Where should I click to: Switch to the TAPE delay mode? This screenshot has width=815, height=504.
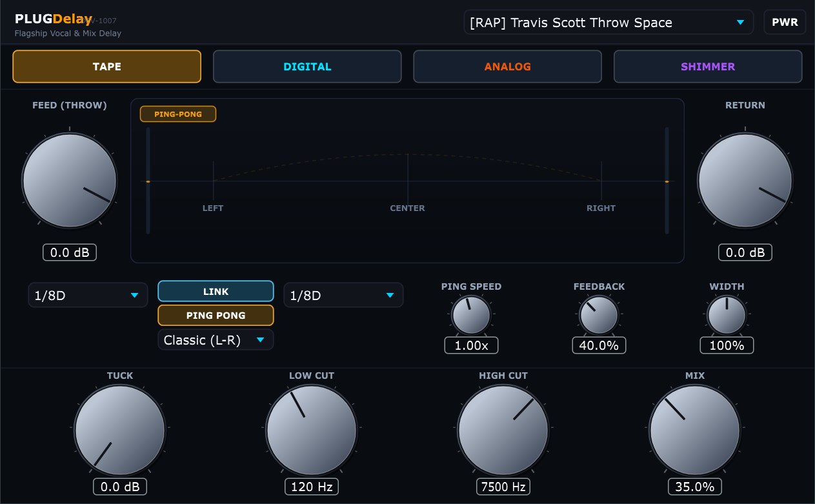(106, 66)
